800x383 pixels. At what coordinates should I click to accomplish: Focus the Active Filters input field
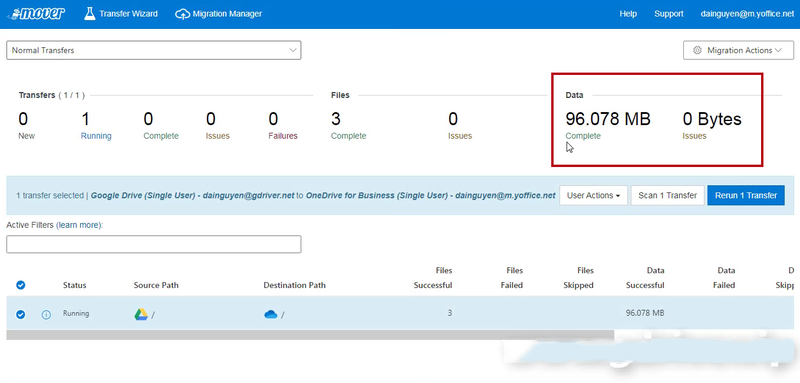[x=154, y=244]
